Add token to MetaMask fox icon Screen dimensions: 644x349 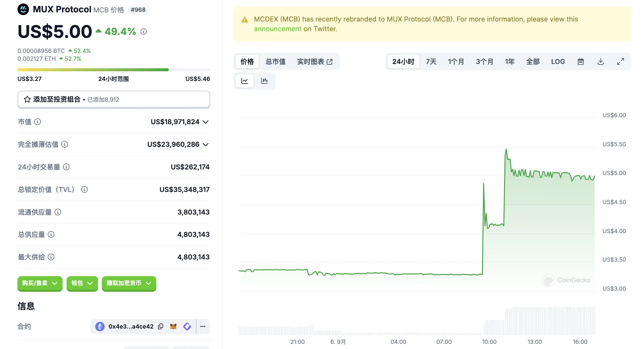click(173, 326)
